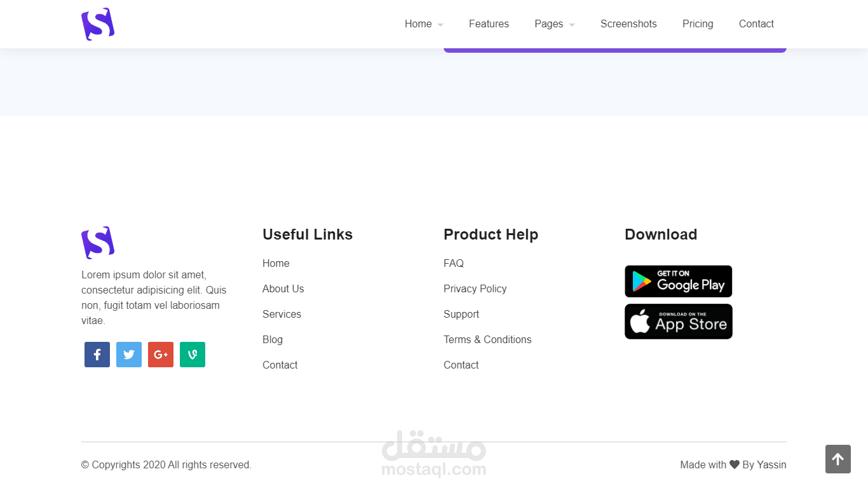
Task: Open the Support link under Product Help
Action: point(461,314)
